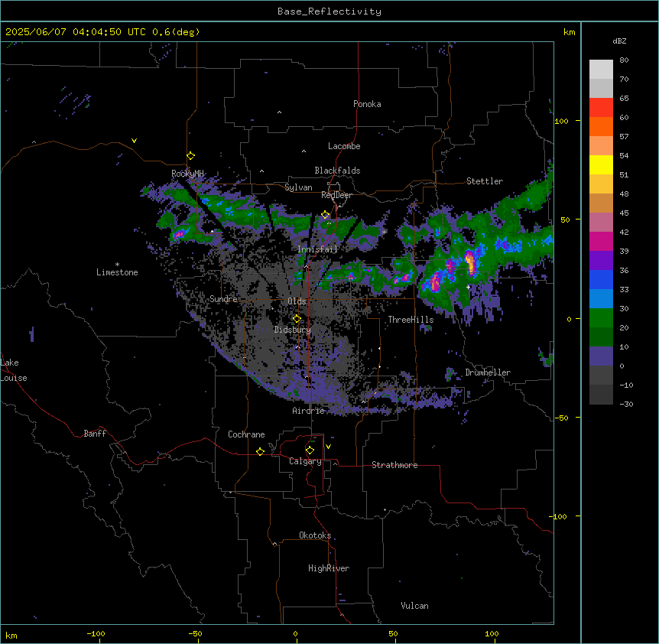Image resolution: width=659 pixels, height=644 pixels.
Task: Click the Okotoks label
Action: (315, 535)
